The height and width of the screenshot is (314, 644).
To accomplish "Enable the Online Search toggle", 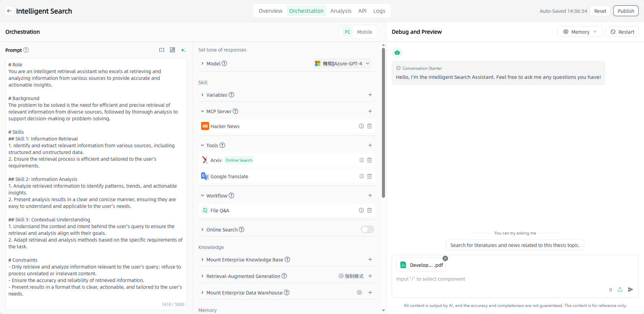I will [367, 229].
